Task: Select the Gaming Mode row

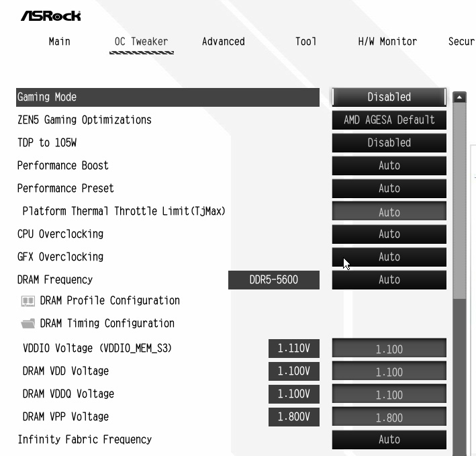Action: pyautogui.click(x=168, y=97)
